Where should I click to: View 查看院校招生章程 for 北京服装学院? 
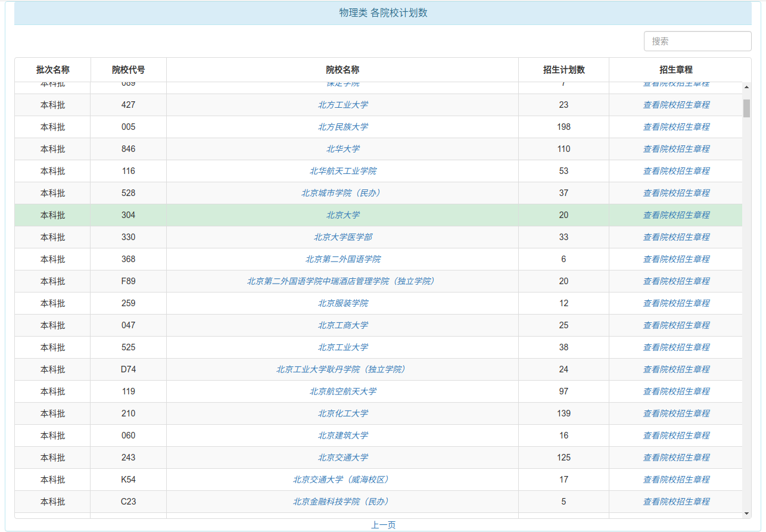(x=676, y=303)
